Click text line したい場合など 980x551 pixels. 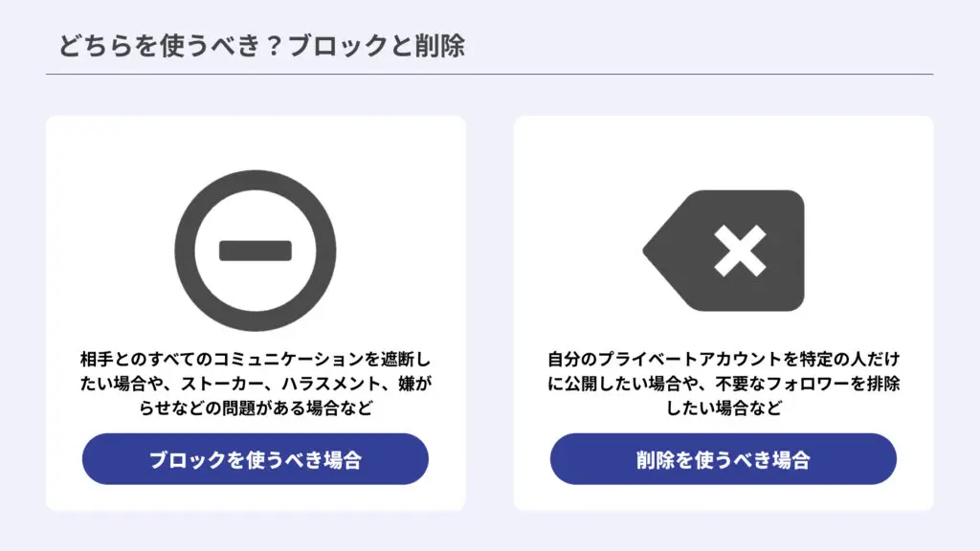[724, 408]
